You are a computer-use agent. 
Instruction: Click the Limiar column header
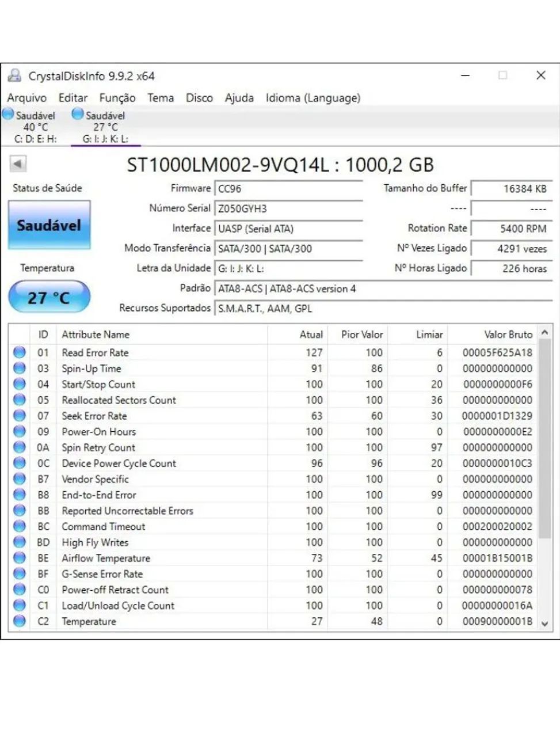click(x=417, y=335)
